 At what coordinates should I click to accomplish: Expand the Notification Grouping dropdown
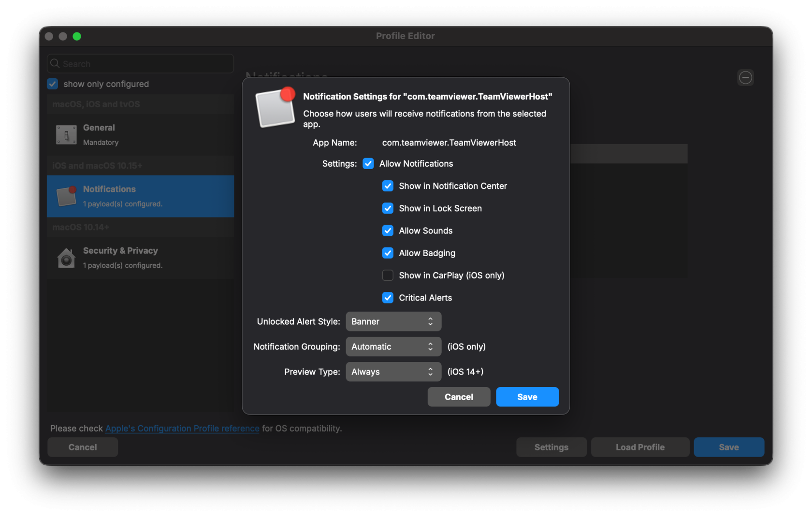point(393,347)
